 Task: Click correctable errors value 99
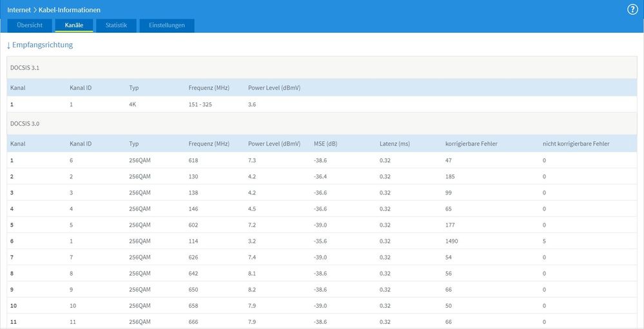pyautogui.click(x=449, y=193)
